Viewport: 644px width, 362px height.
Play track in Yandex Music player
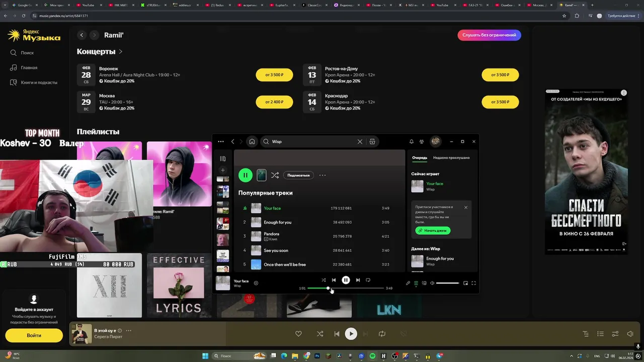click(351, 334)
